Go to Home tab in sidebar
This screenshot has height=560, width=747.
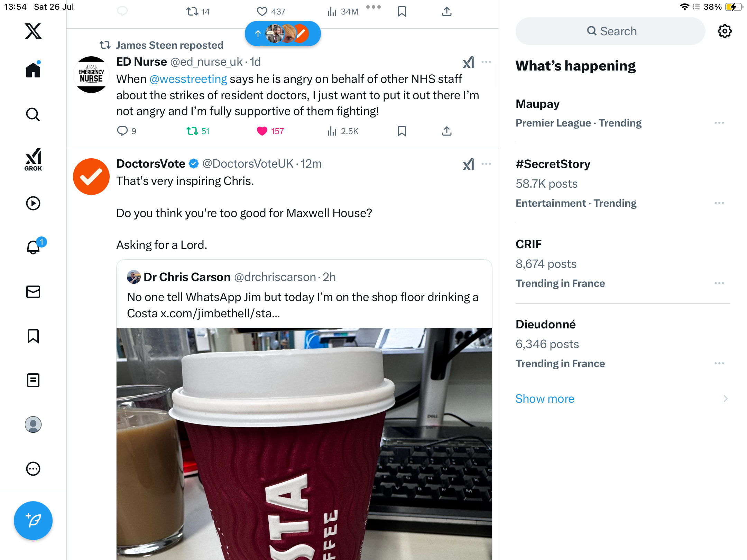[x=33, y=69]
